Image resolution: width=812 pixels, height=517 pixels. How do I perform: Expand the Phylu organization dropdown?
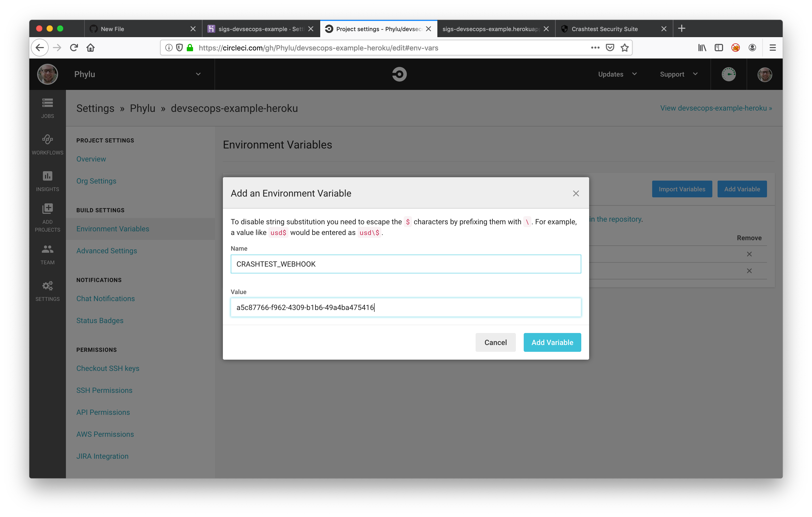pos(198,74)
